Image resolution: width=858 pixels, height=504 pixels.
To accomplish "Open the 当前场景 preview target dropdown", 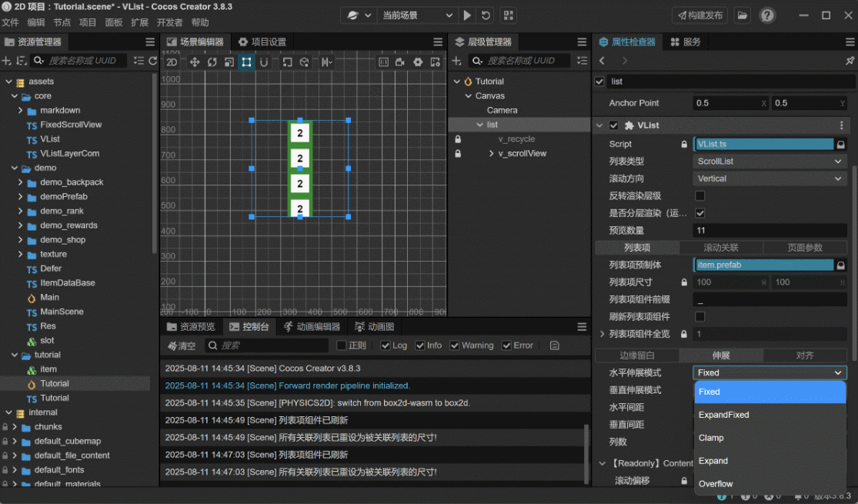I will pos(416,15).
